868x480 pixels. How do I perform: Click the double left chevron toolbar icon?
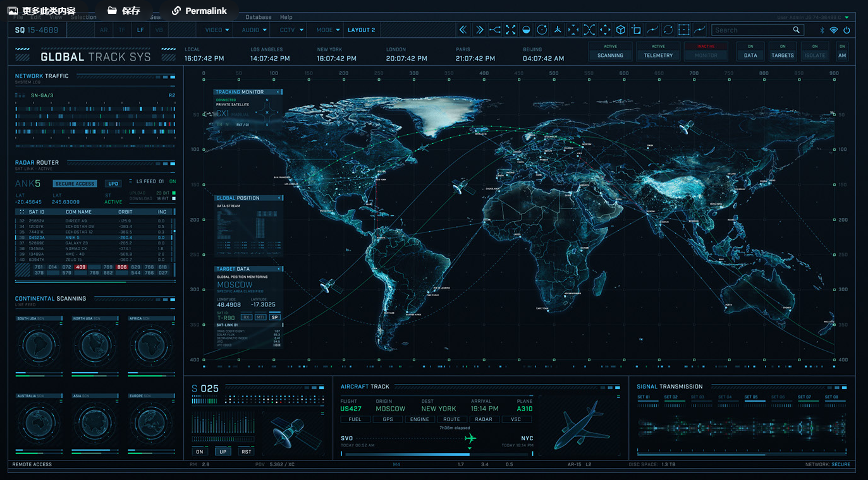tap(463, 30)
